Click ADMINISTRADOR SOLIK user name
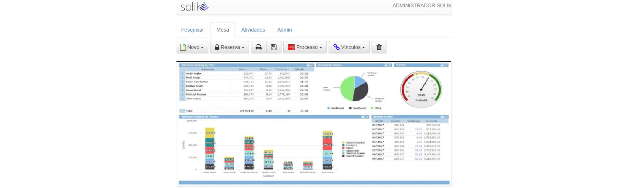 coord(422,6)
